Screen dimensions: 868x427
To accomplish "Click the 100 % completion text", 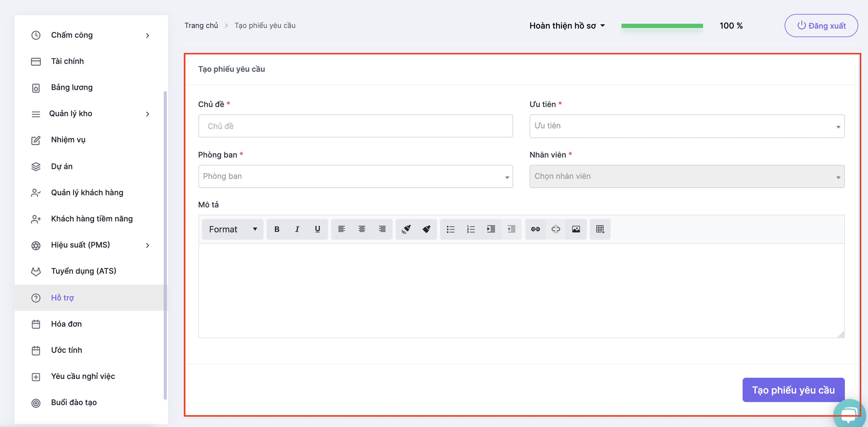I will pyautogui.click(x=731, y=26).
